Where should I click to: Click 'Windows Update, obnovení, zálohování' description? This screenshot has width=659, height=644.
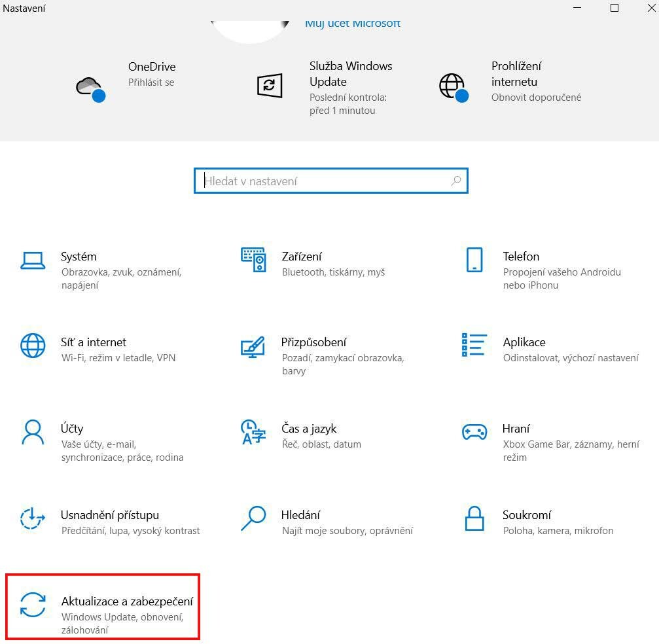click(x=122, y=624)
